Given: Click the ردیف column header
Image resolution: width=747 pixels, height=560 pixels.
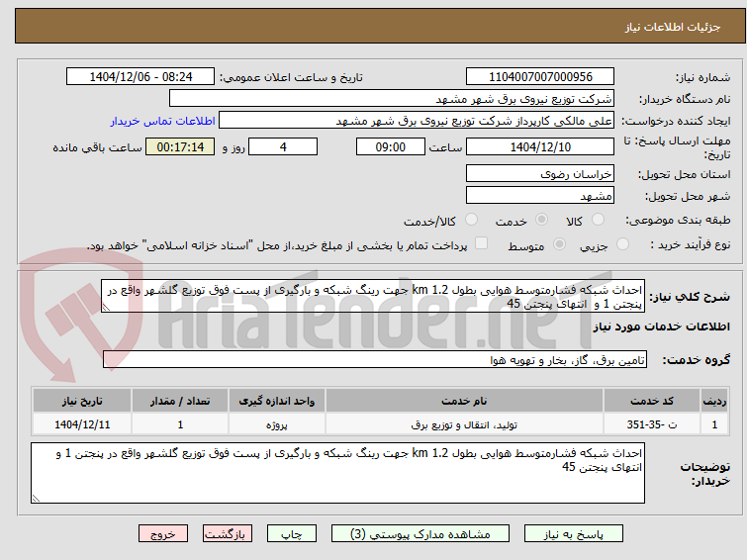Looking at the screenshot, I should pos(714,402).
